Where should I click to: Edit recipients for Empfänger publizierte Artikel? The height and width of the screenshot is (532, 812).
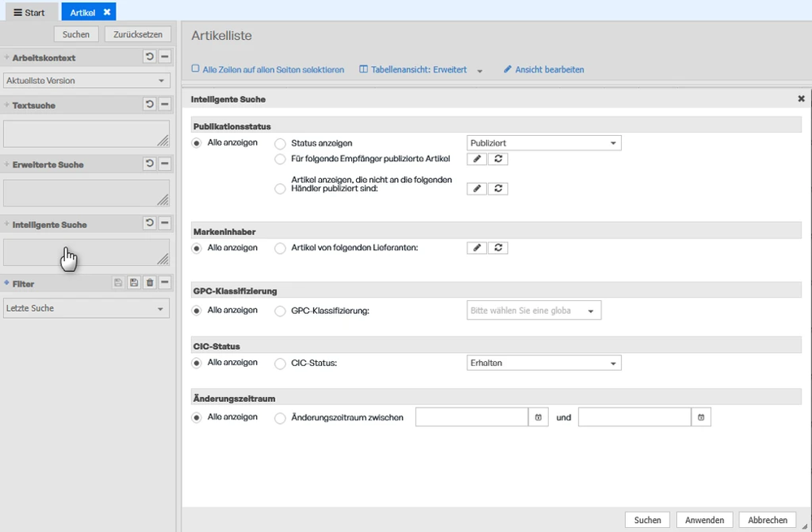pyautogui.click(x=477, y=159)
